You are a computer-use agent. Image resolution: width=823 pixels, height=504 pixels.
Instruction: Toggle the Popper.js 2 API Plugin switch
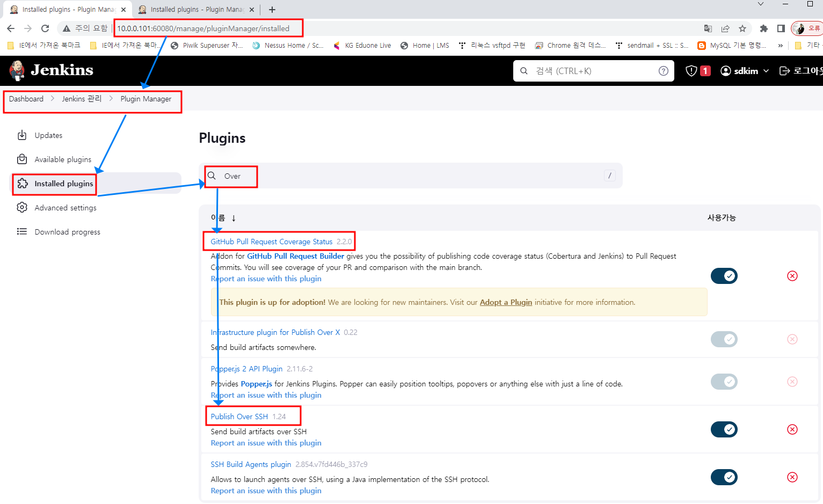(724, 382)
